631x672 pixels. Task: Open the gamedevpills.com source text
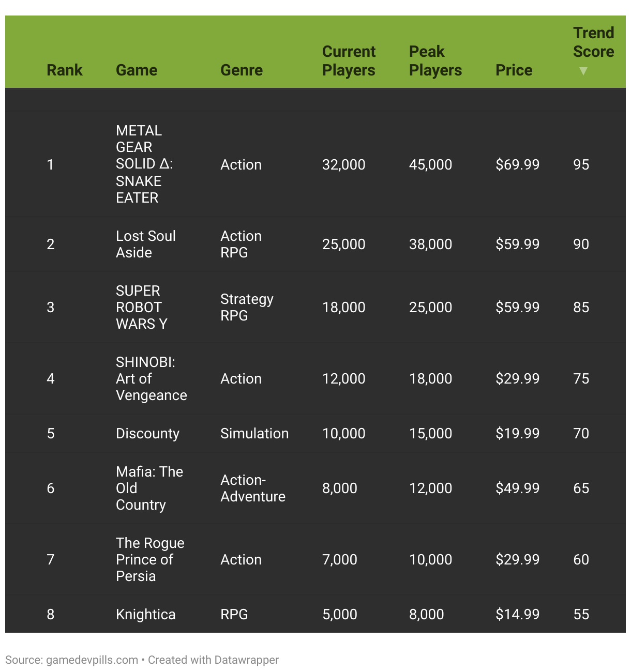pos(92,660)
